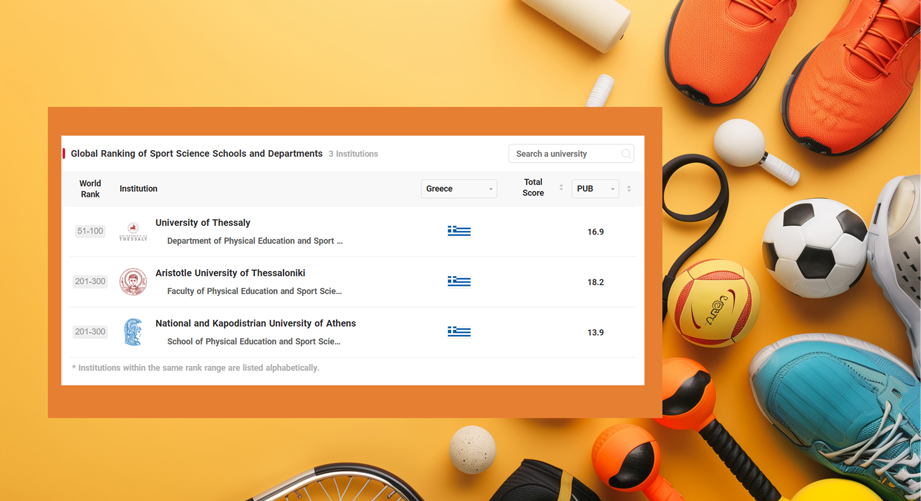The width and height of the screenshot is (921, 501).
Task: Sort by Total Score using its arrows
Action: 561,189
